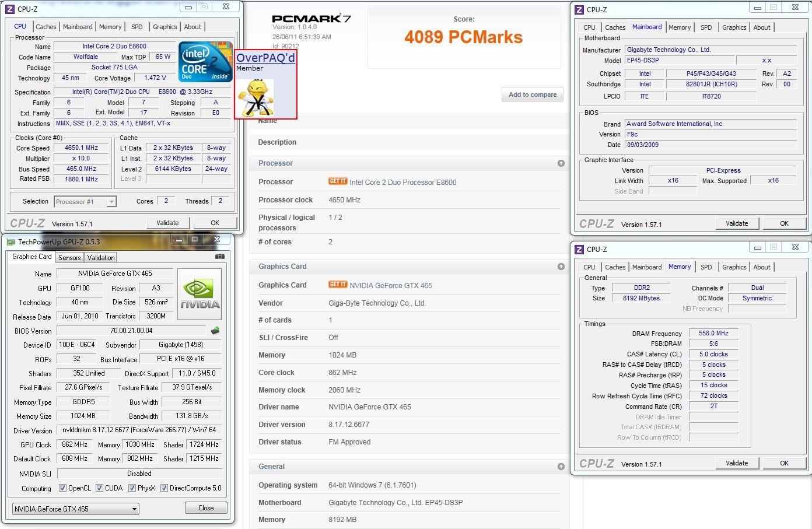Viewport: 812px width, 529px height.
Task: Click the GPU-Z Driver Version field
Action: 139,430
